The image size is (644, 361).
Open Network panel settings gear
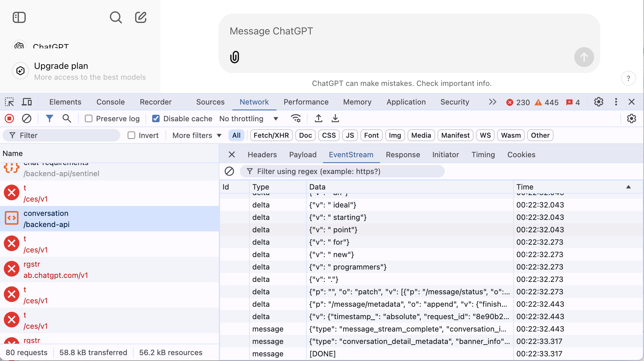[631, 118]
